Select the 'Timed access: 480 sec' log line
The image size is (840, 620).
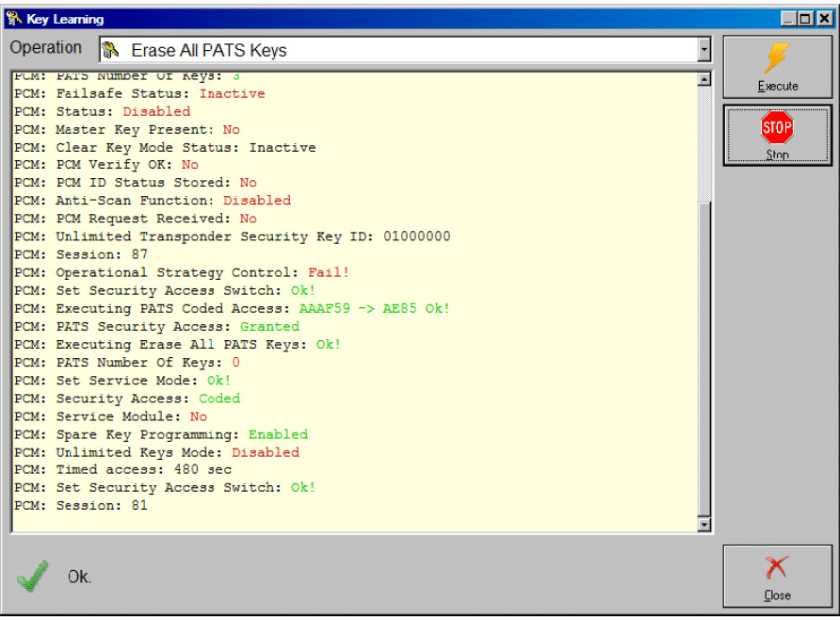click(123, 469)
